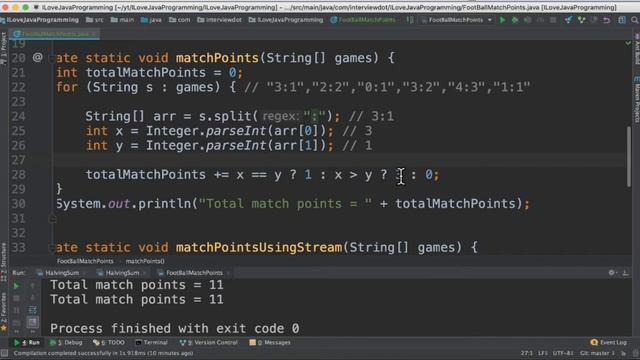Commit changes using the VCS commit icon
Image resolution: width=640 pixels, height=360 pixels.
coord(581,20)
